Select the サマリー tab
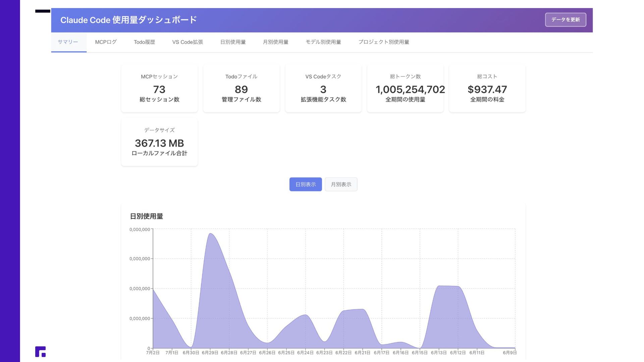The height and width of the screenshot is (362, 644). (x=68, y=42)
